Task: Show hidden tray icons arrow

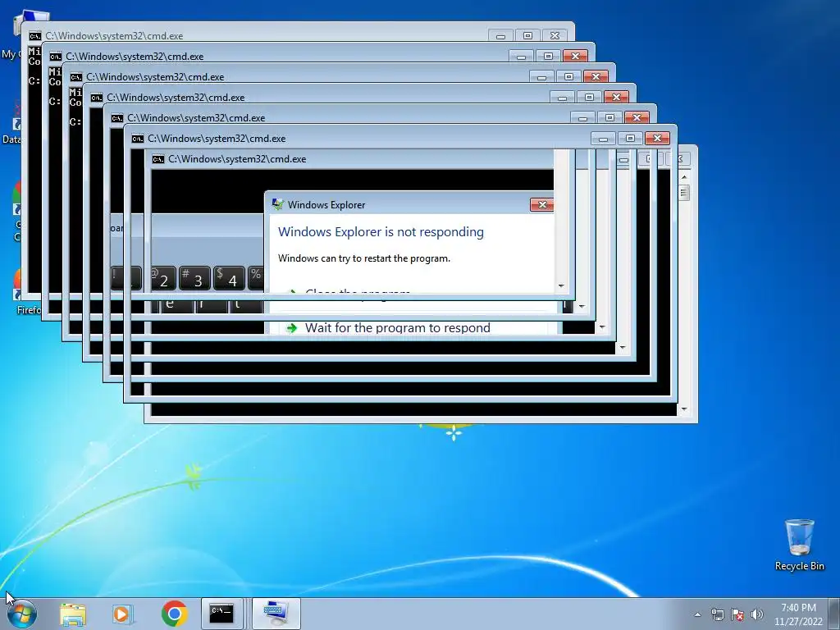Action: click(697, 614)
